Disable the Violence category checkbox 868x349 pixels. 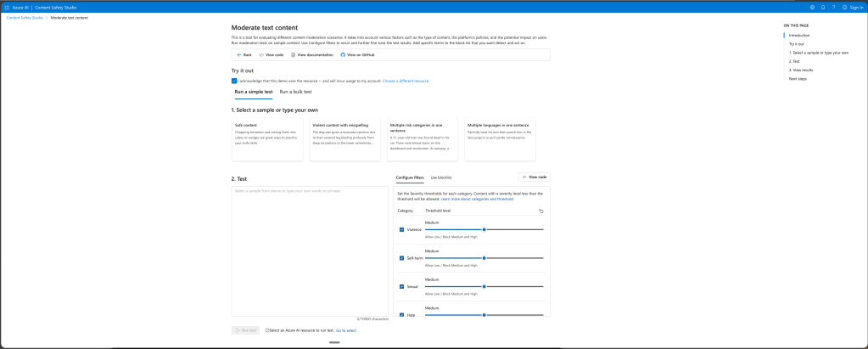(401, 229)
